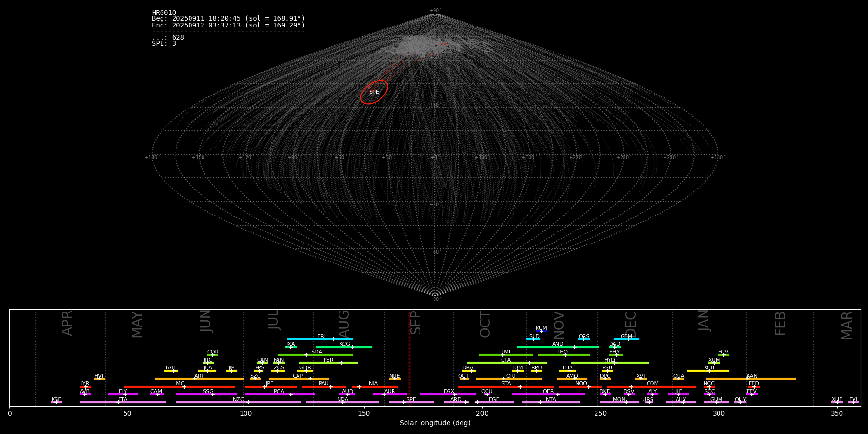The width and height of the screenshot is (868, 434).
Task: Click the MON shower label
Action: 619,400
